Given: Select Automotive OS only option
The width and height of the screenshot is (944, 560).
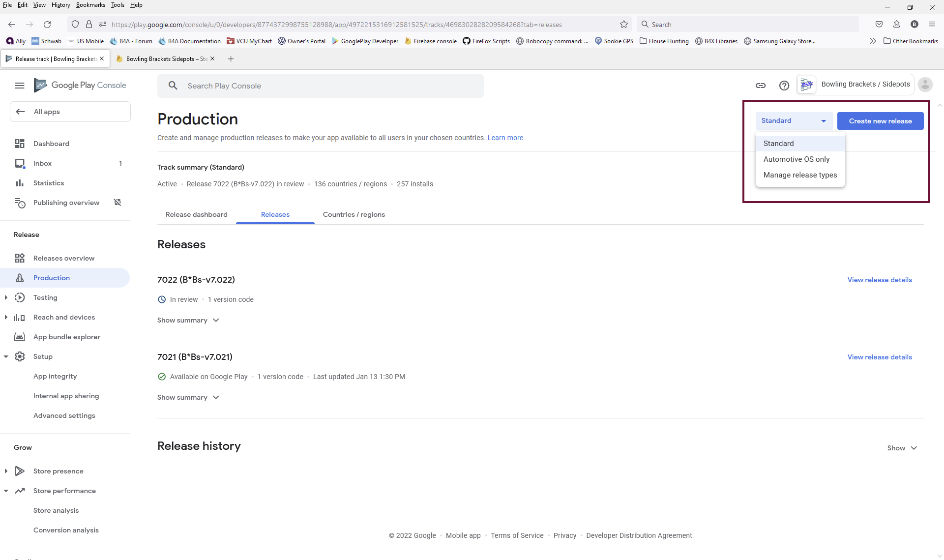Looking at the screenshot, I should point(796,159).
